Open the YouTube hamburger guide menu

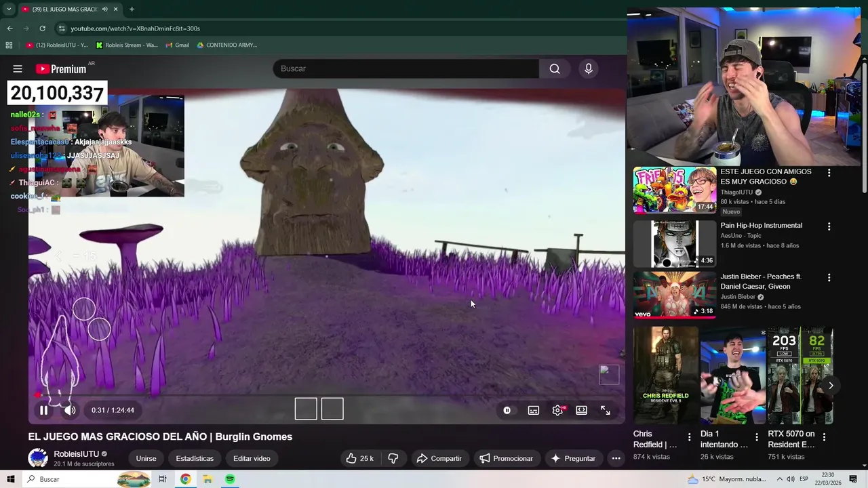click(x=18, y=68)
